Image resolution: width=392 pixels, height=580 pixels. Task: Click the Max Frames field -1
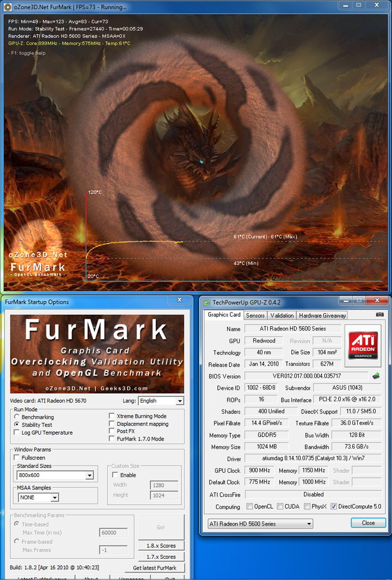(113, 550)
